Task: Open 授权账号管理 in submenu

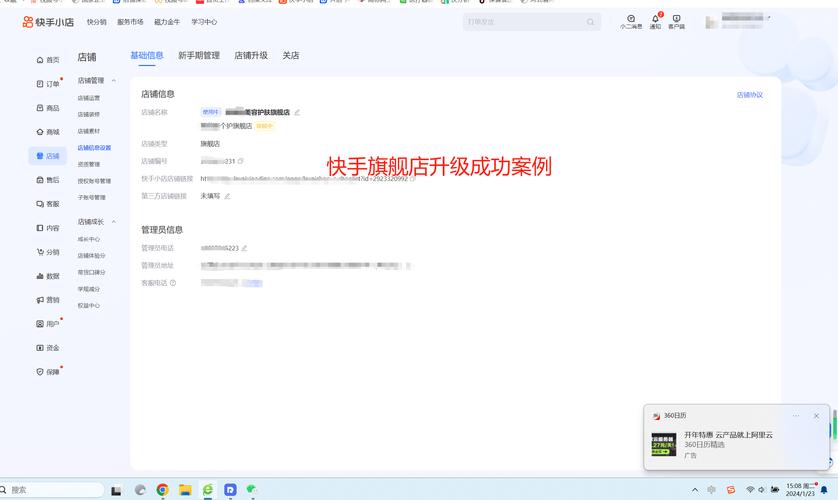Action: (x=94, y=181)
